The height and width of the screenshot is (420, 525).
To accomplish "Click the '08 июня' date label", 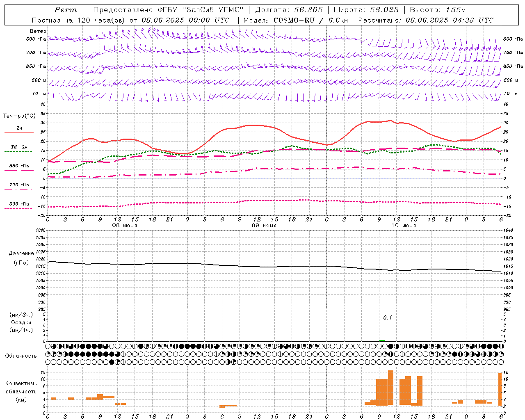I will pos(125,226).
